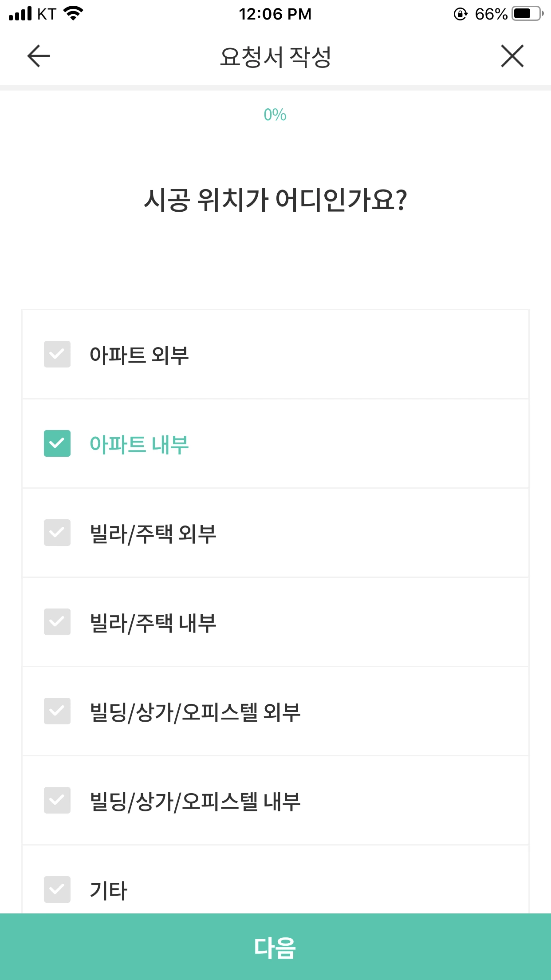The image size is (551, 980).
Task: Close the 요청서 작성 form
Action: click(x=512, y=56)
